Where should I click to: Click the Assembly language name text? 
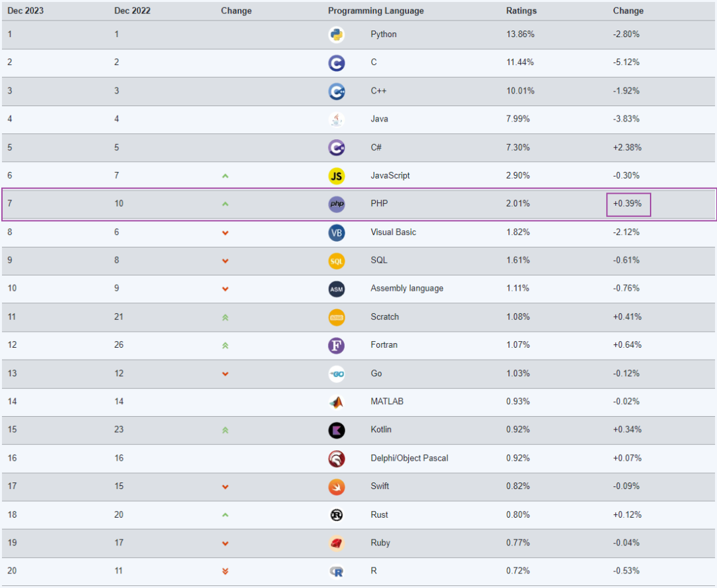click(407, 289)
